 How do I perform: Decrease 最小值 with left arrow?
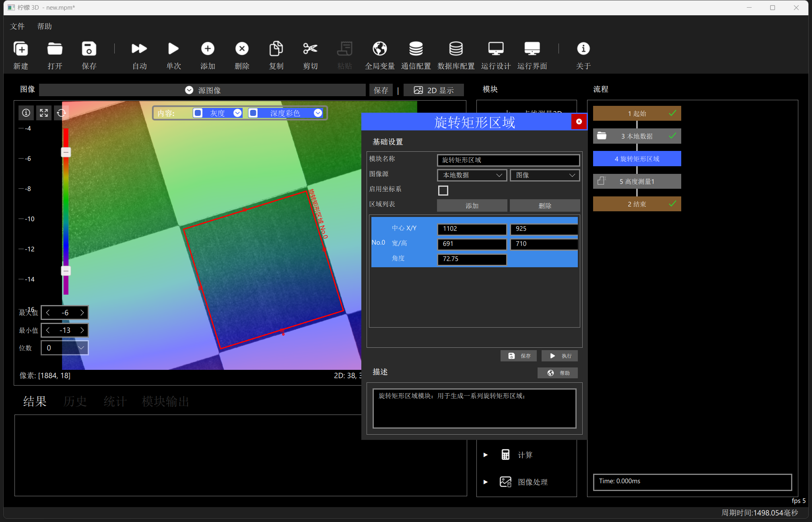pos(48,330)
